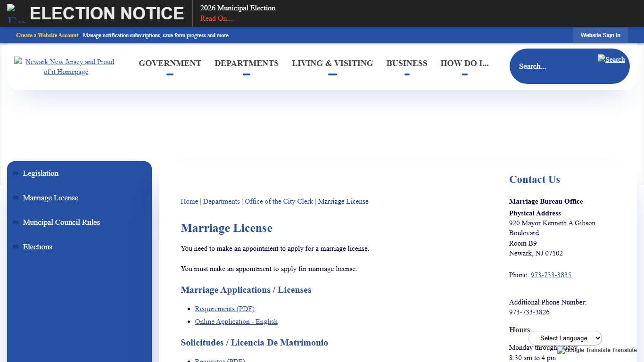Image resolution: width=644 pixels, height=362 pixels.
Task: Click Read On... under 2026 Municipal Election
Action: click(216, 18)
